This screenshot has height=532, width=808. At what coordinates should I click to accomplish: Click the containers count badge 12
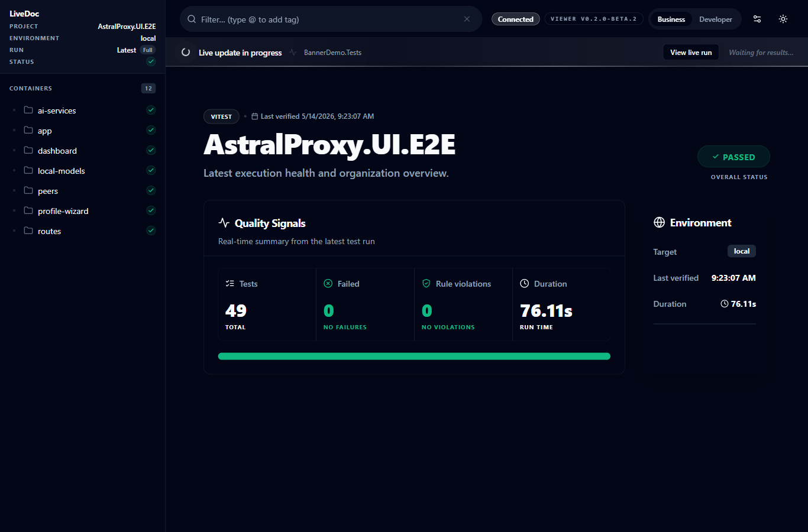point(148,88)
